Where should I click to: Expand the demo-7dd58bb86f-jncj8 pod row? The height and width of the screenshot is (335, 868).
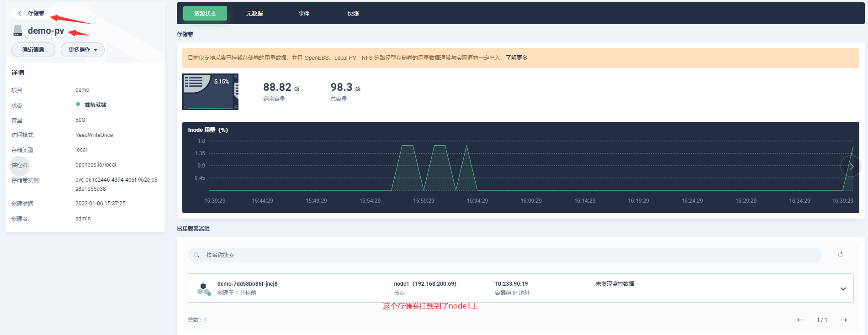pos(843,288)
